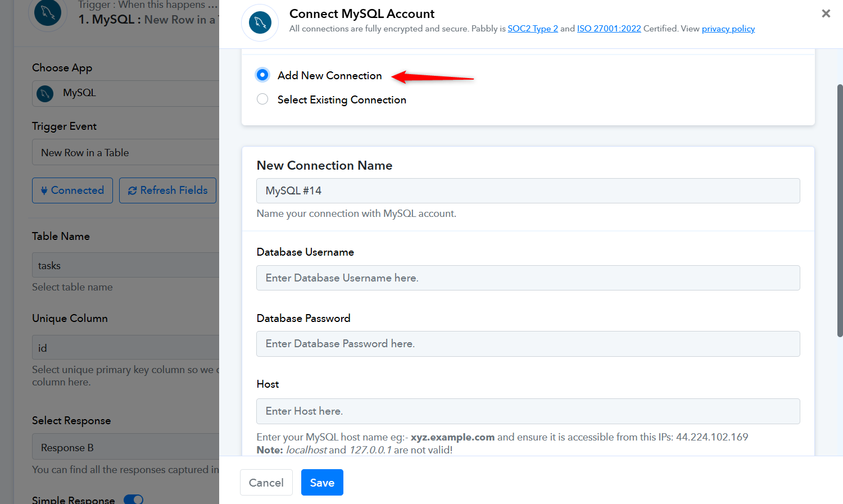This screenshot has height=504, width=843.
Task: Toggle the Simple Response switch
Action: [133, 500]
